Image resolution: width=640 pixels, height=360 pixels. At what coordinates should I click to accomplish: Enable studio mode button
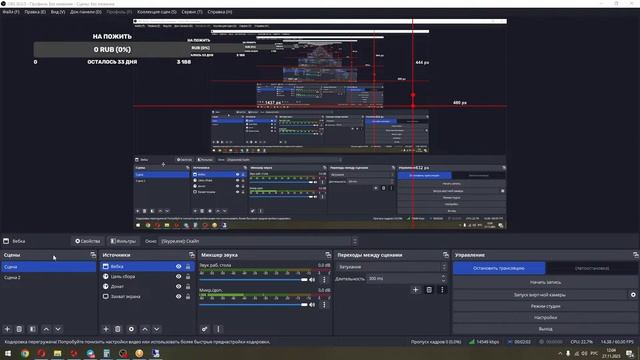click(545, 306)
